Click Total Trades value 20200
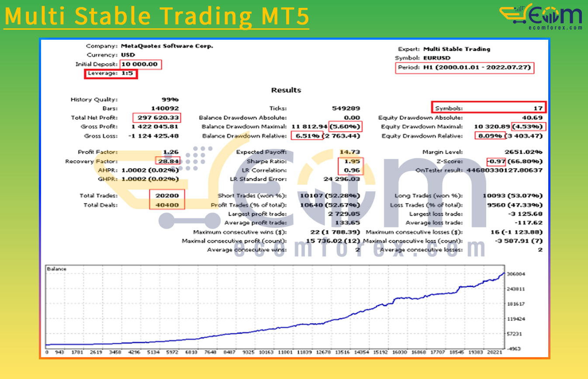This screenshot has height=379, width=588. (167, 196)
